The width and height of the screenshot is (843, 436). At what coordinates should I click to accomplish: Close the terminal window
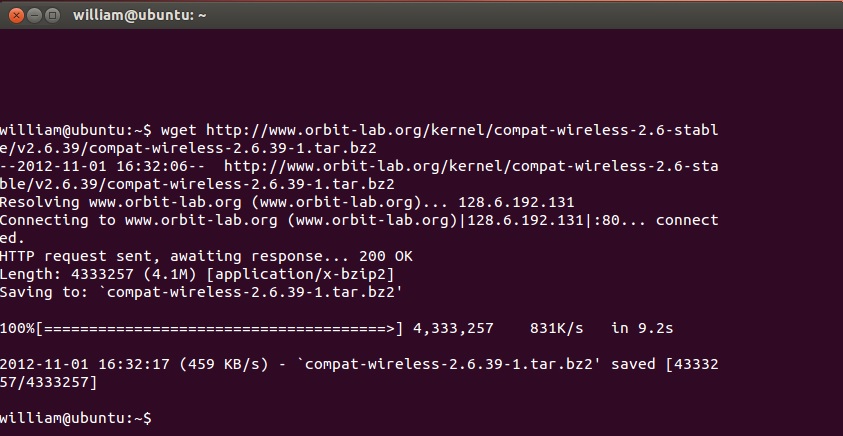pyautogui.click(x=12, y=14)
